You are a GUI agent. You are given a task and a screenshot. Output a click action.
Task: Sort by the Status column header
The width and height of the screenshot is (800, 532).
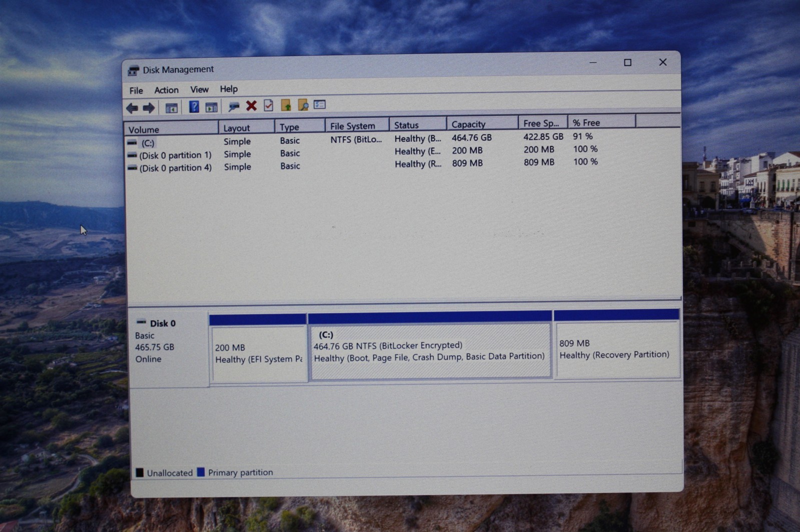(x=418, y=124)
